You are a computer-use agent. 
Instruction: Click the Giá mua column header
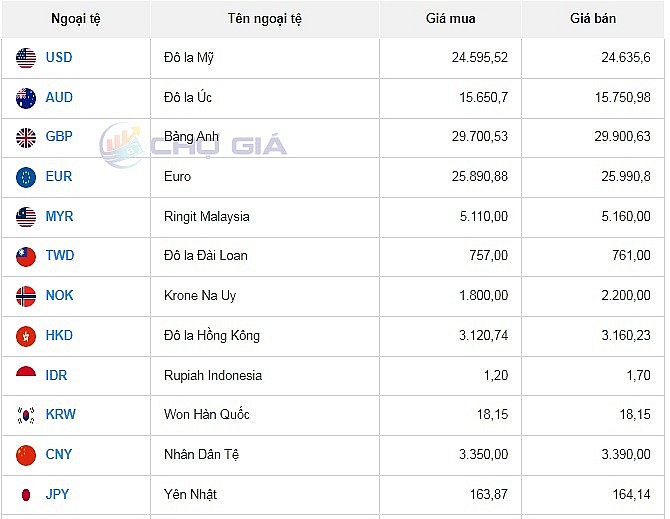450,19
